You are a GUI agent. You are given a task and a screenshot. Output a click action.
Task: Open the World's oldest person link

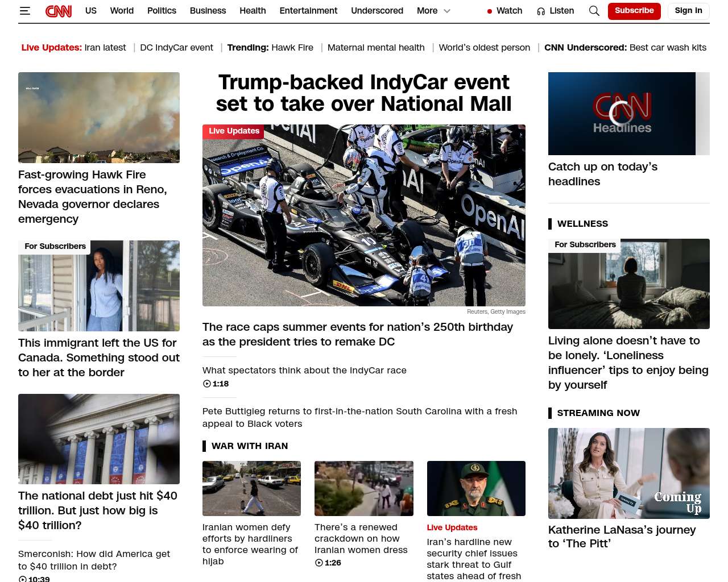click(485, 48)
